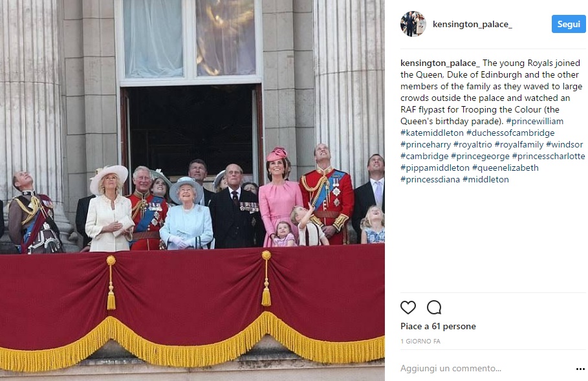Screen dimensions: 588x381
Task: Open the #queenelizabeth hashtag
Action: [505, 168]
